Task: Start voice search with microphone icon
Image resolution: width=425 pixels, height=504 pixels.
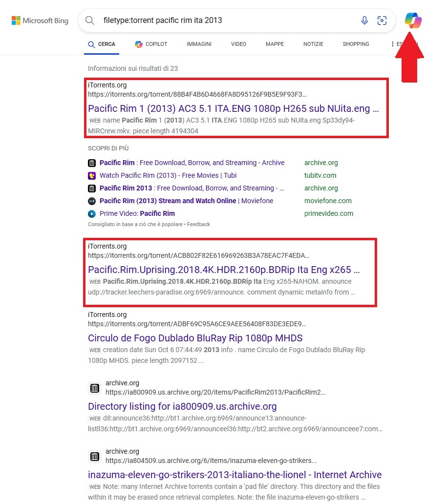Action: click(364, 21)
